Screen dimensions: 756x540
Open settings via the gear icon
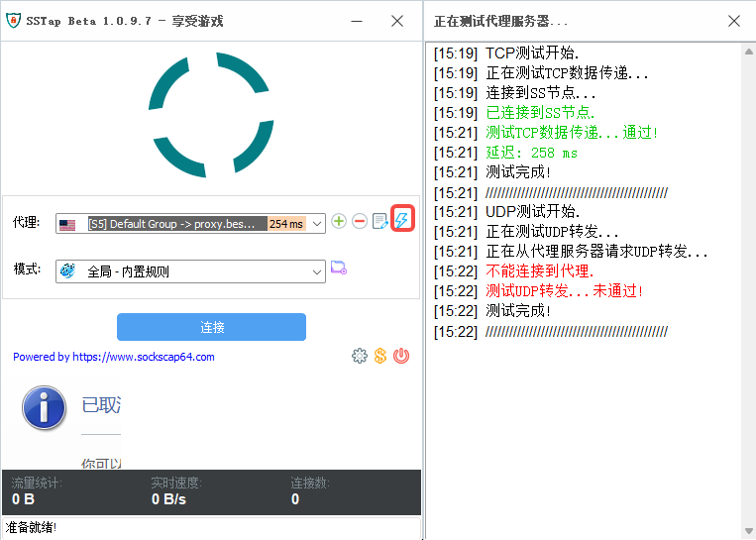coord(360,356)
